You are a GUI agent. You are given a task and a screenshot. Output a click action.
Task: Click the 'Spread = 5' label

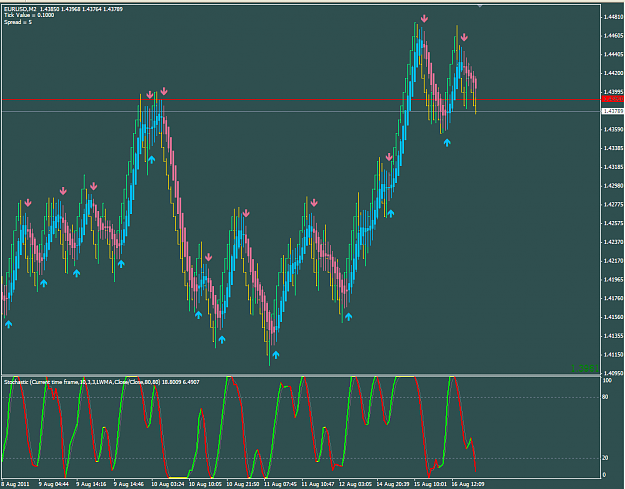(x=18, y=22)
